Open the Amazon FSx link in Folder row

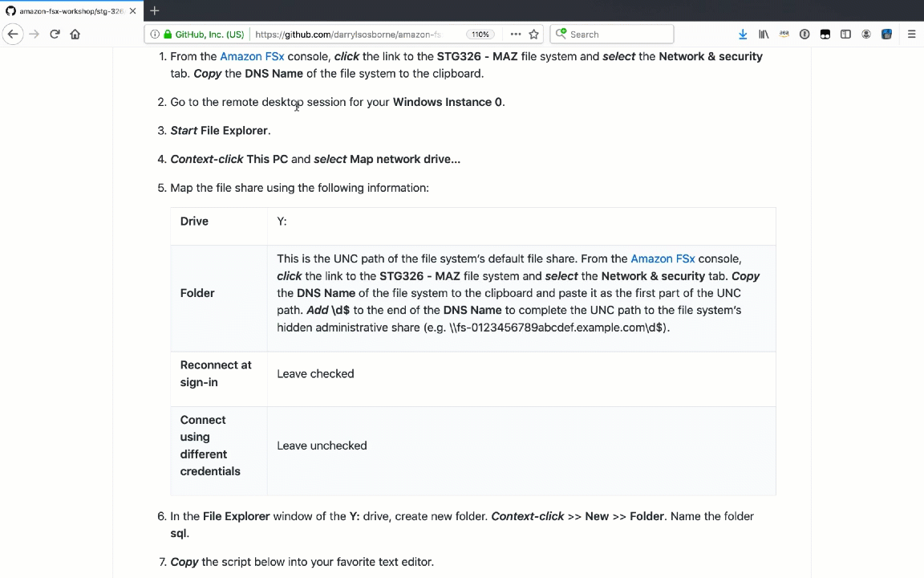663,259
